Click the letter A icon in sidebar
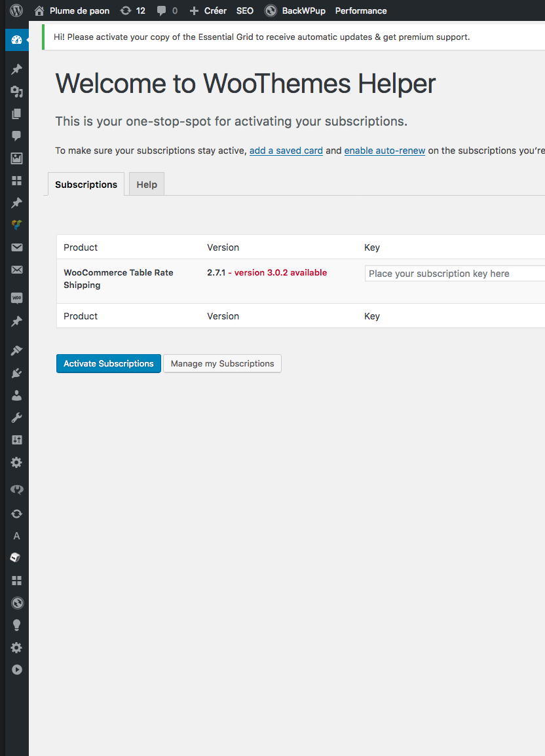The width and height of the screenshot is (545, 756). click(16, 535)
